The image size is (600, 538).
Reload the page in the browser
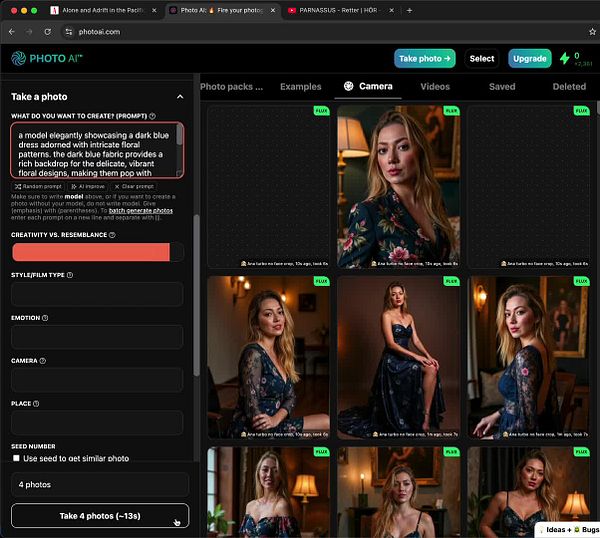tap(47, 32)
